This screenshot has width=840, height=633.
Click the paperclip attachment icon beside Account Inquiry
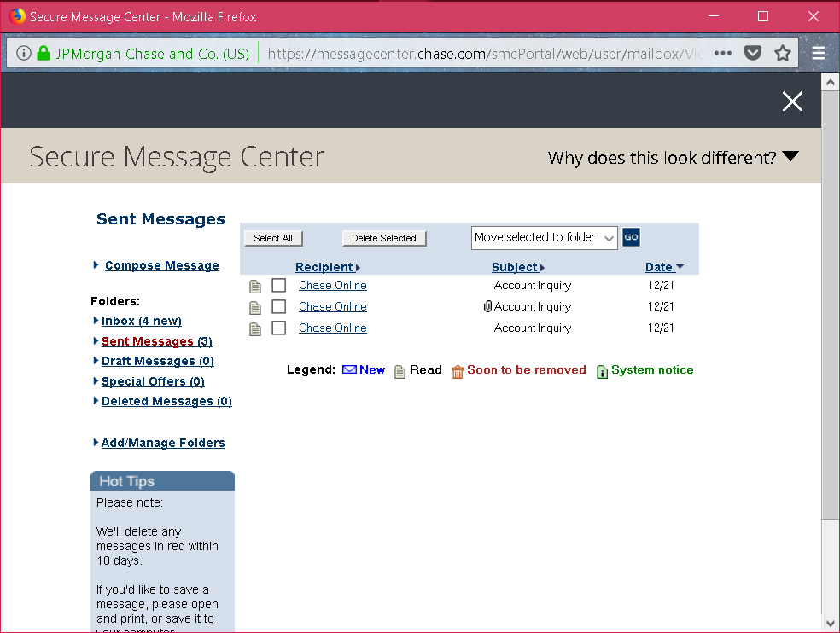tap(487, 306)
